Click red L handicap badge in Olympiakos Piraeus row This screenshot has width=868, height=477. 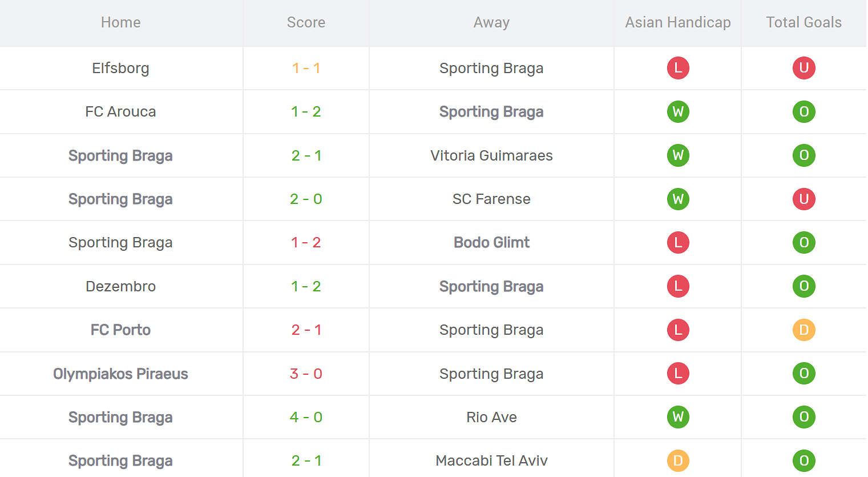click(x=678, y=374)
